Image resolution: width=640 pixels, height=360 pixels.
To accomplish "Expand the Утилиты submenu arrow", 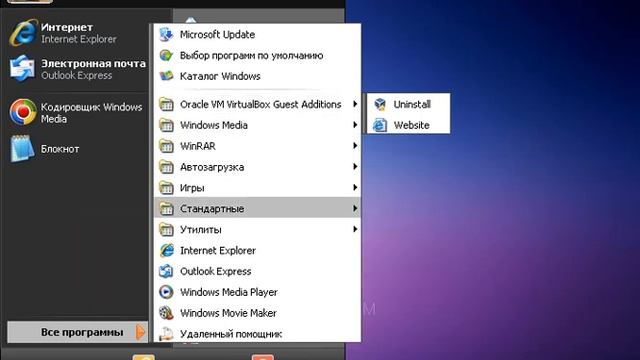I will pyautogui.click(x=355, y=229).
